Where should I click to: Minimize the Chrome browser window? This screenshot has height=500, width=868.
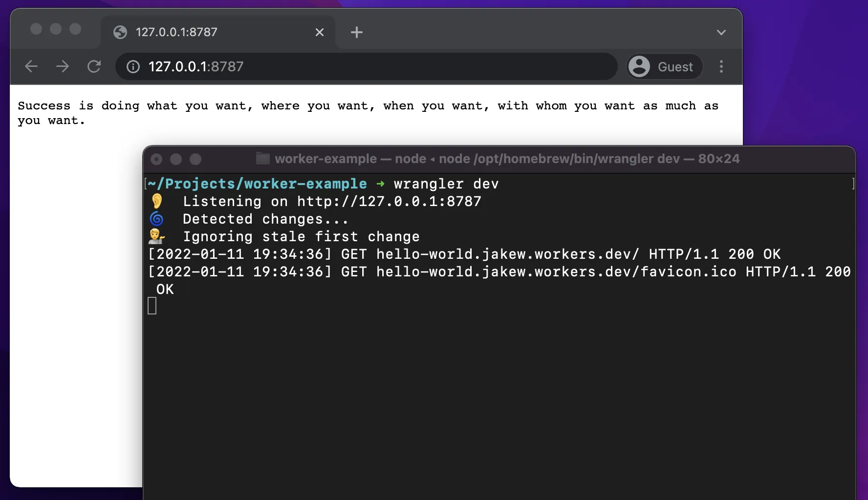point(56,29)
